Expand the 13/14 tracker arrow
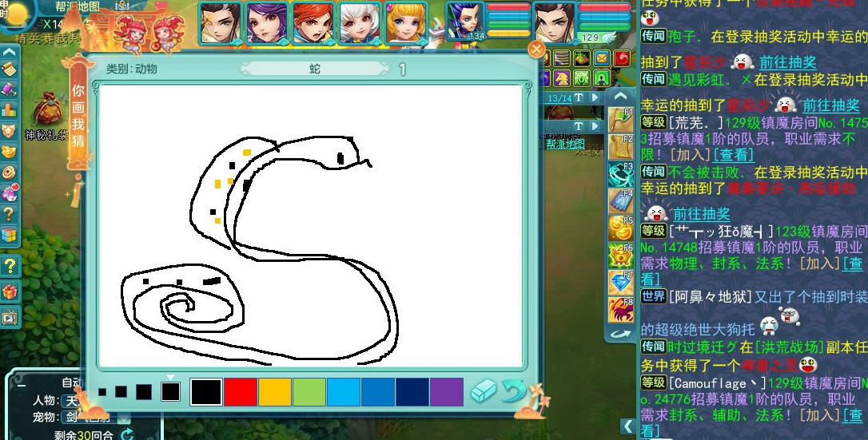 [x=595, y=98]
